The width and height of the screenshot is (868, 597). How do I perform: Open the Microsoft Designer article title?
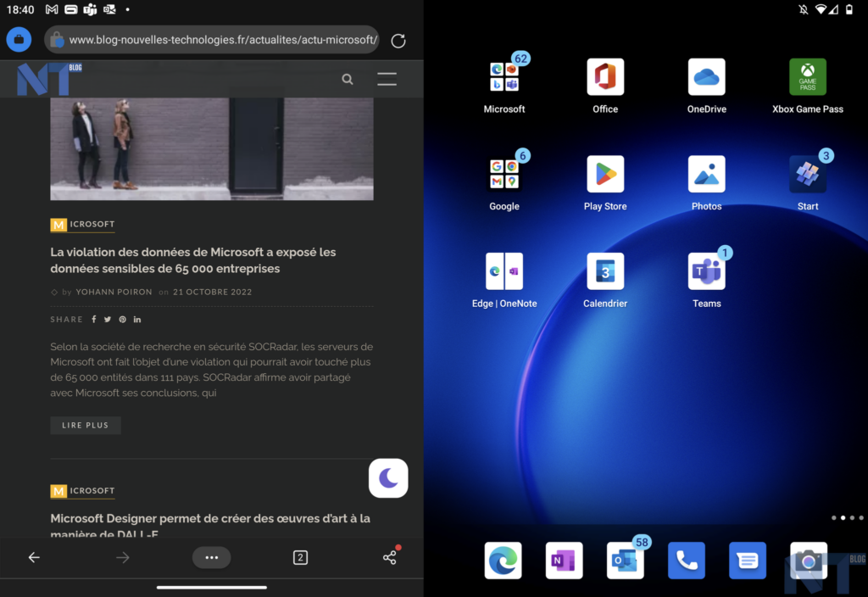click(210, 526)
